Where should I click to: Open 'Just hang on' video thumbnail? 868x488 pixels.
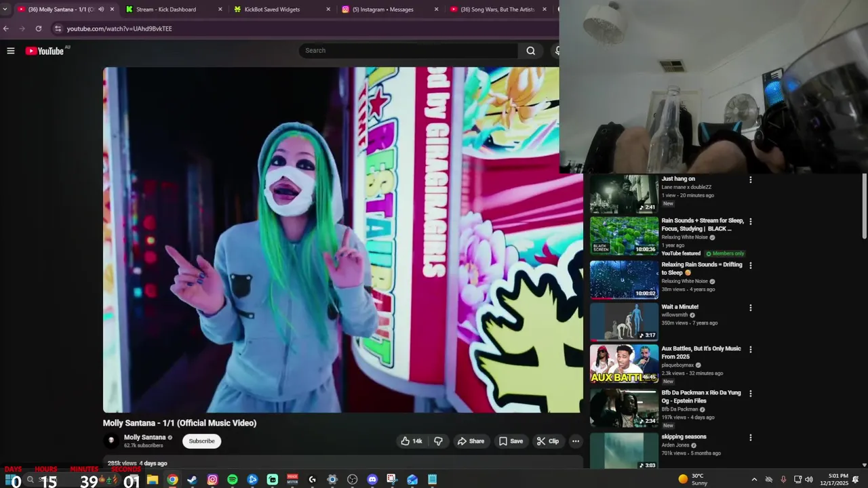(x=624, y=194)
